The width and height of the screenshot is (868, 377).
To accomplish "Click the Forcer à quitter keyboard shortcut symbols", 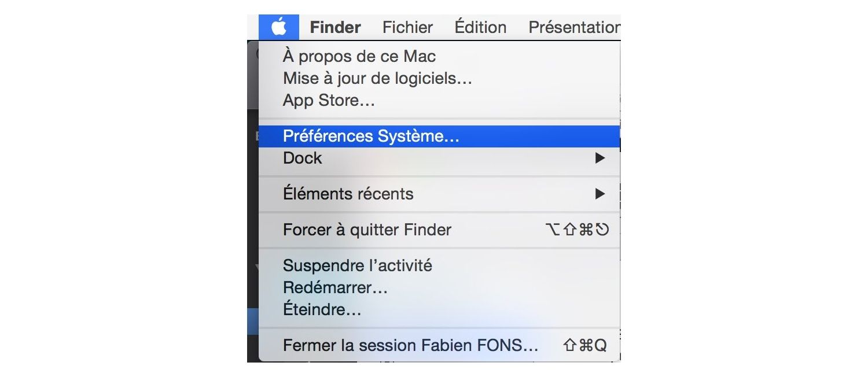I will tap(578, 230).
